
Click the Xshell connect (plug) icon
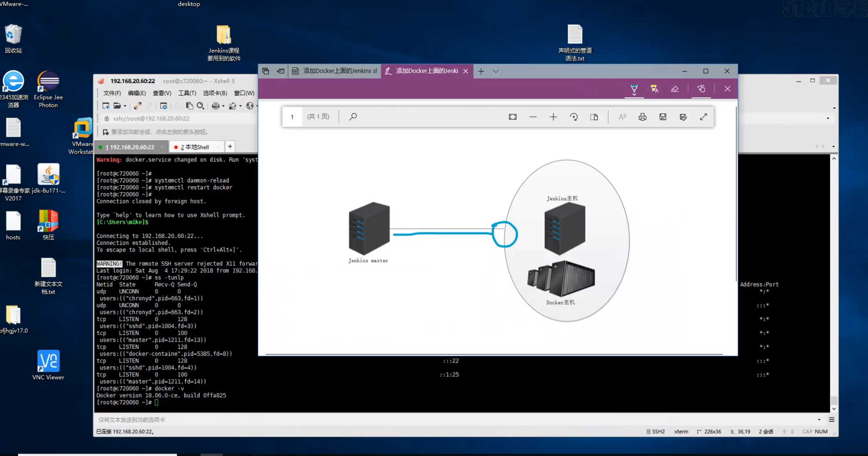point(138,106)
